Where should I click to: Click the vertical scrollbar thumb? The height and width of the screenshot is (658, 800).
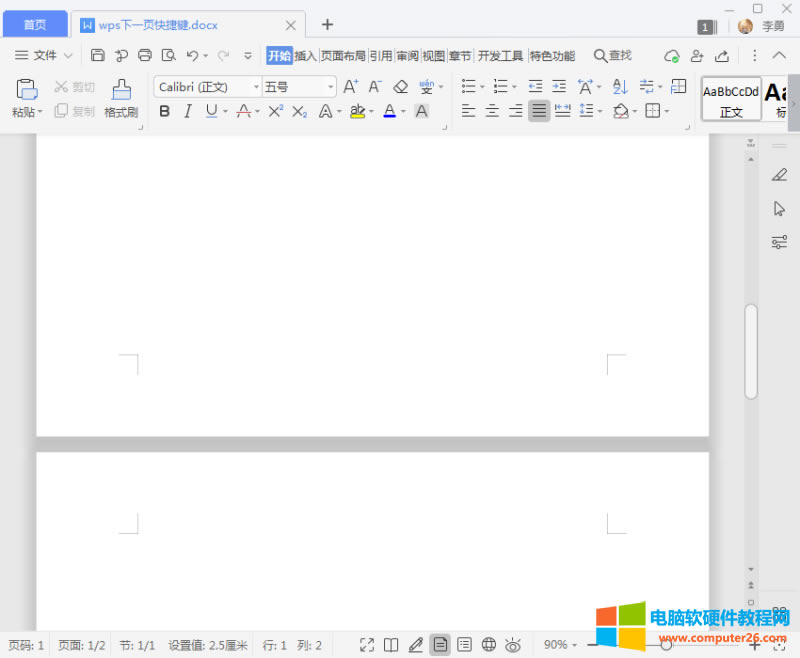pos(751,352)
